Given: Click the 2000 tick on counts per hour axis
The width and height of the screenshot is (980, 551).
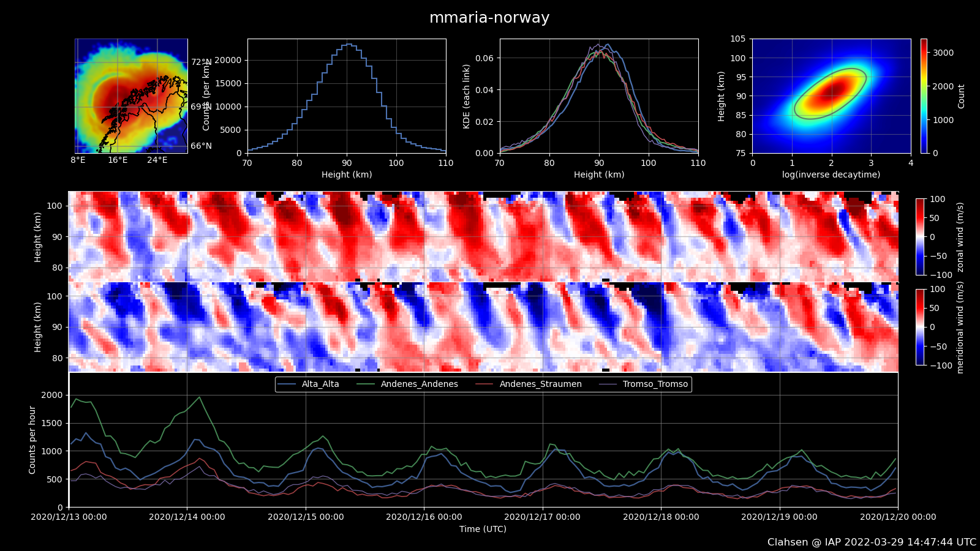Looking at the screenshot, I should tap(52, 395).
